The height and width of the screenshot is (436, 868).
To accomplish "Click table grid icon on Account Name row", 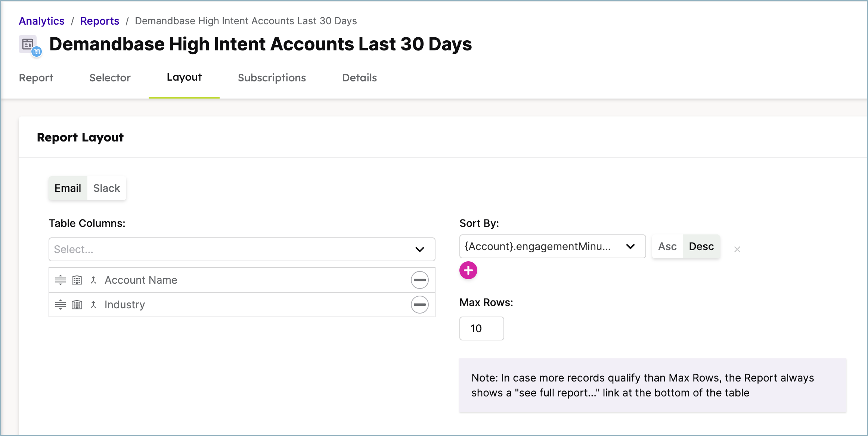I will (x=77, y=280).
